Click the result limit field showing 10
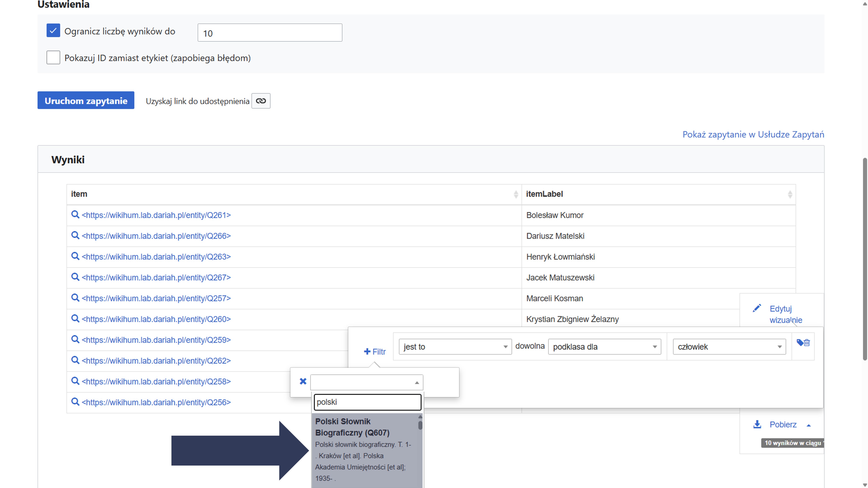868x488 pixels. [269, 33]
